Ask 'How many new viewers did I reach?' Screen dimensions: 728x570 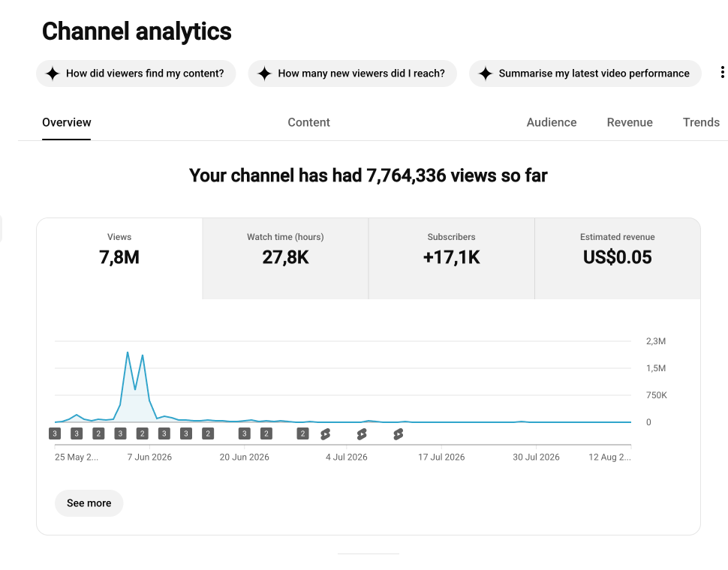[x=353, y=73]
